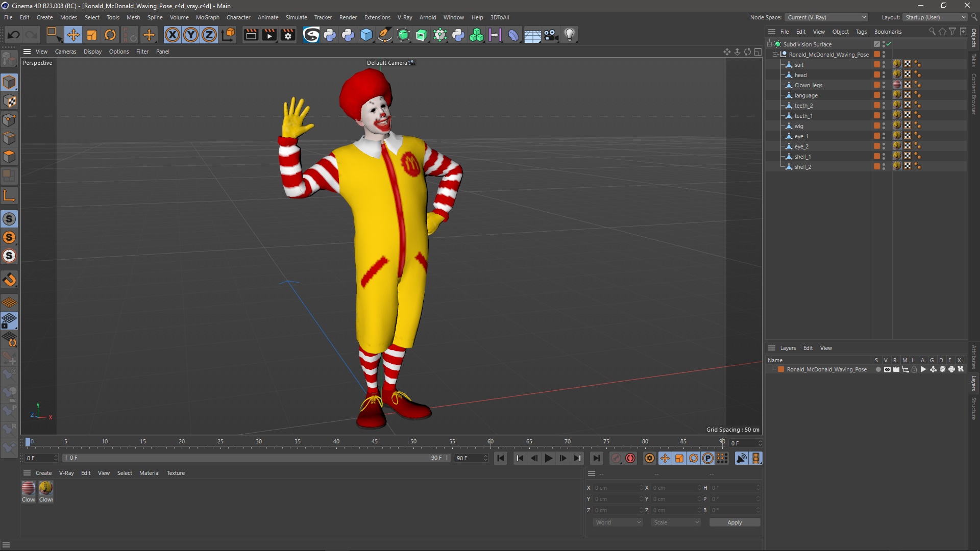The height and width of the screenshot is (551, 980).
Task: Open the Scale mode dropdown
Action: click(676, 522)
